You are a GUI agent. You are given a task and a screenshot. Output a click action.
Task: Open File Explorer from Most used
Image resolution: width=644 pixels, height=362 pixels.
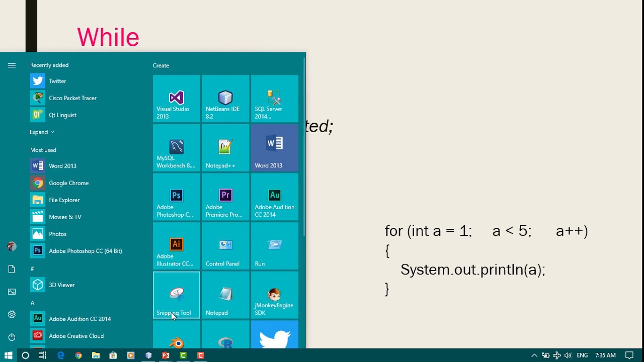(86, 200)
